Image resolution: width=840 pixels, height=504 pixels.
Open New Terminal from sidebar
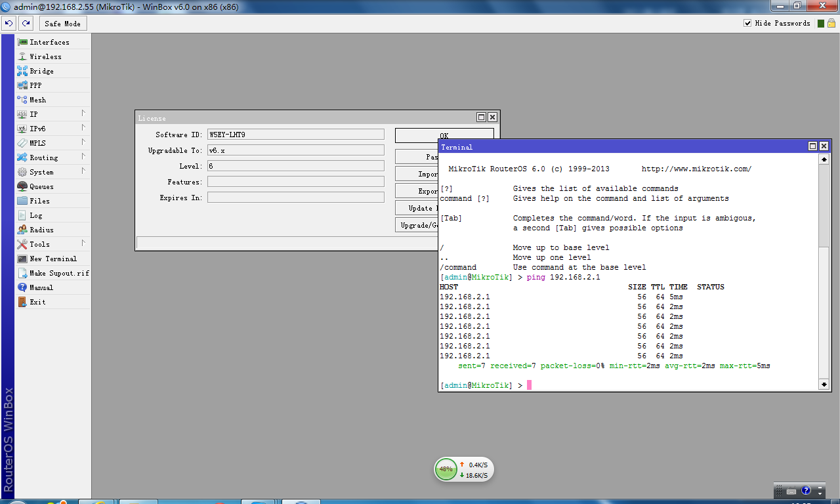click(x=52, y=259)
